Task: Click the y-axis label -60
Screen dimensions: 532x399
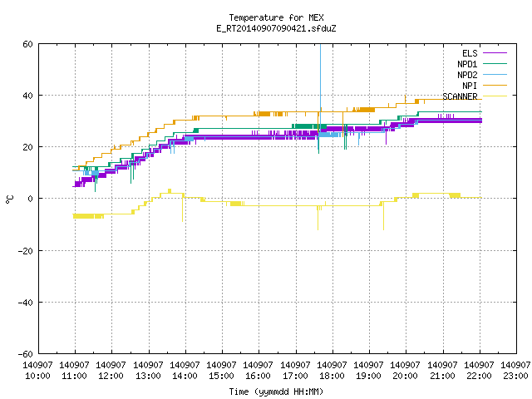Action: click(x=26, y=354)
